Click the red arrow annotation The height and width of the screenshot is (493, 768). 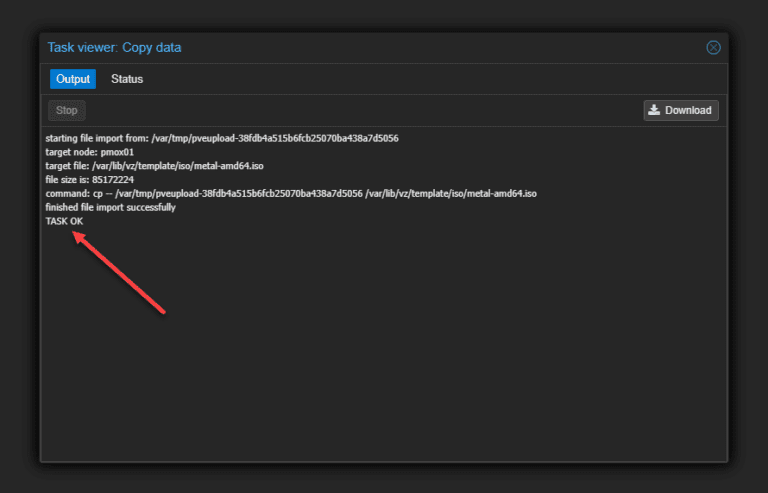(119, 272)
